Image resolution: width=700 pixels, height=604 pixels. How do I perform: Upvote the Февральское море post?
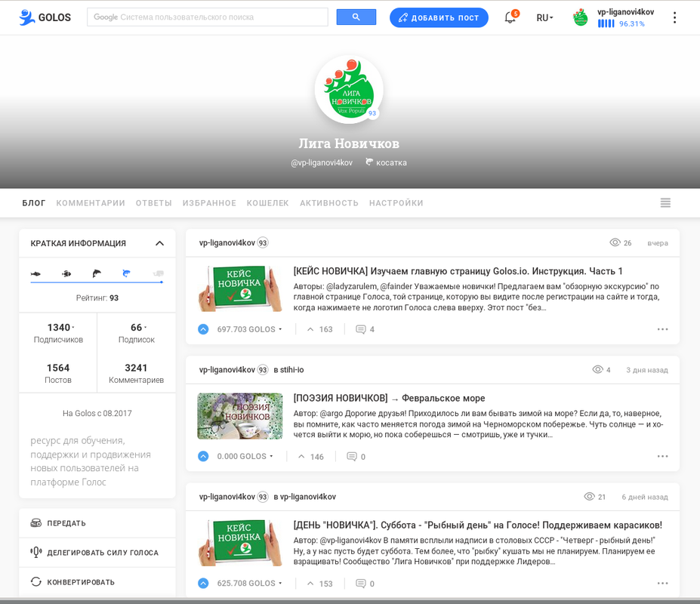pyautogui.click(x=203, y=456)
